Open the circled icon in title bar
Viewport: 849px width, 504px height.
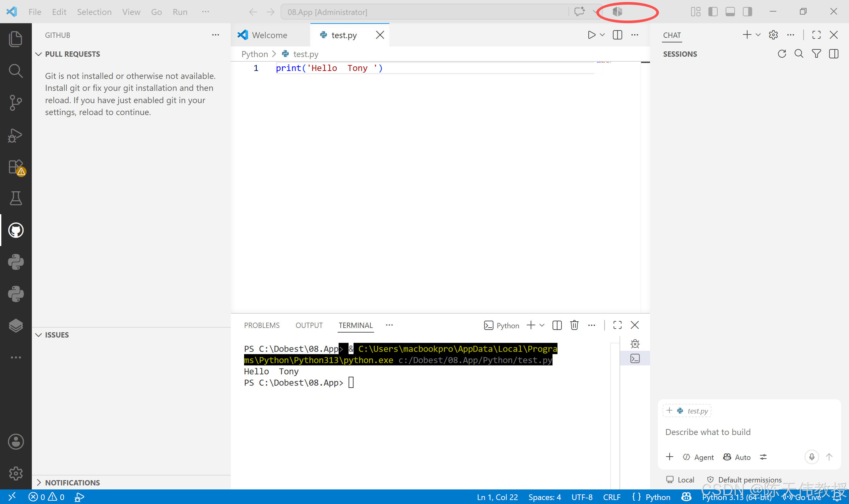[x=618, y=12]
